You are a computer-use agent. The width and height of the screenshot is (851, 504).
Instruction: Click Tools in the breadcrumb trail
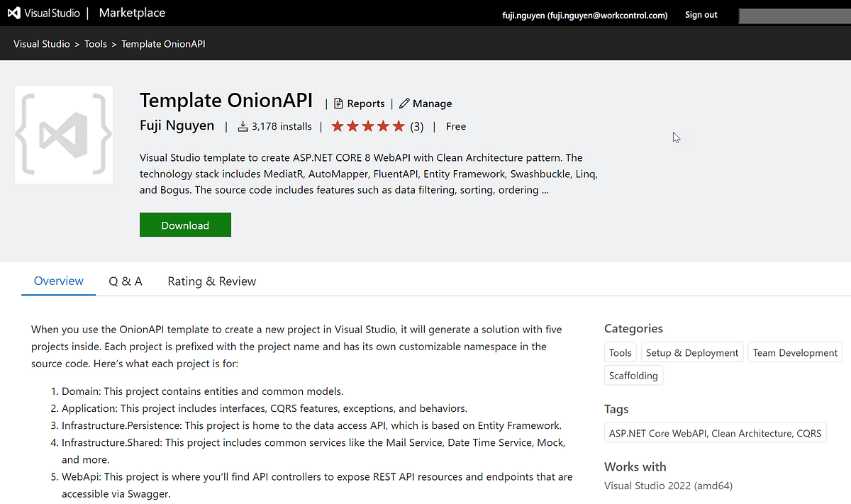click(95, 43)
